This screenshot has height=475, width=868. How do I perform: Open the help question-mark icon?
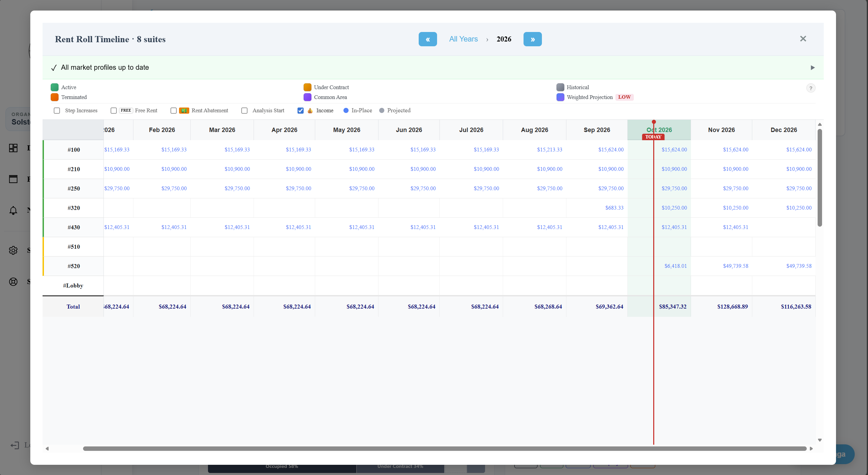(x=811, y=88)
